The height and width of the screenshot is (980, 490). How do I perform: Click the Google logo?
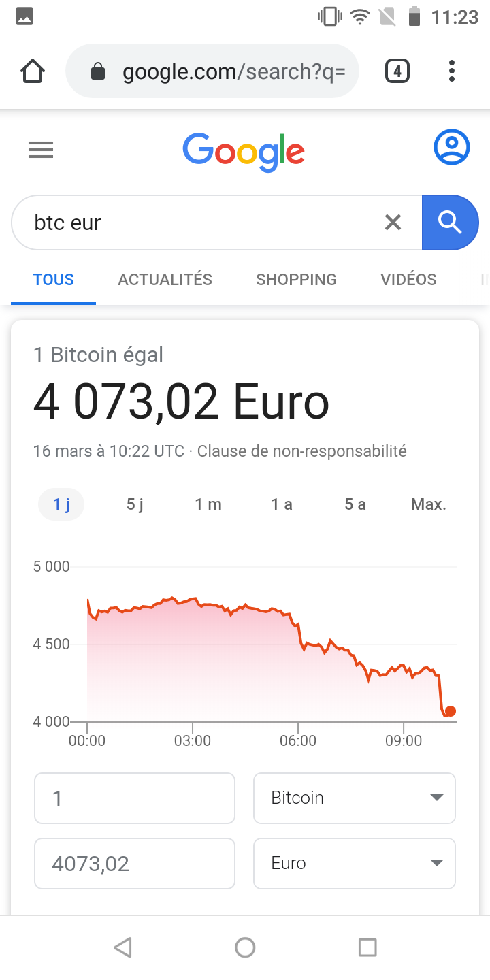pos(244,151)
